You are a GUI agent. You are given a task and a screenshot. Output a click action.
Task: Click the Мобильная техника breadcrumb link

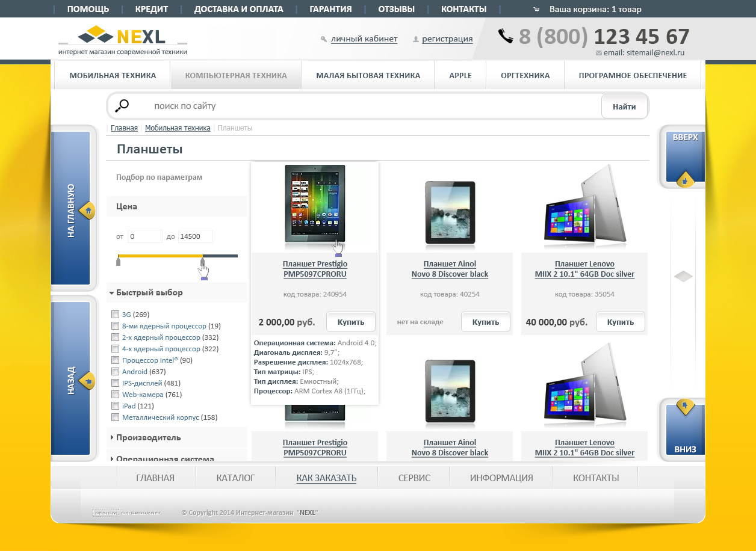point(178,128)
